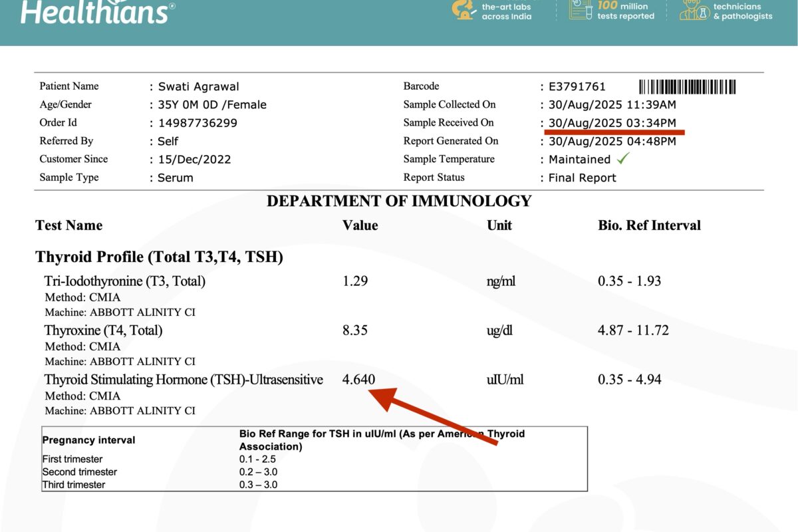
Task: Click the Value column header
Action: 360,225
